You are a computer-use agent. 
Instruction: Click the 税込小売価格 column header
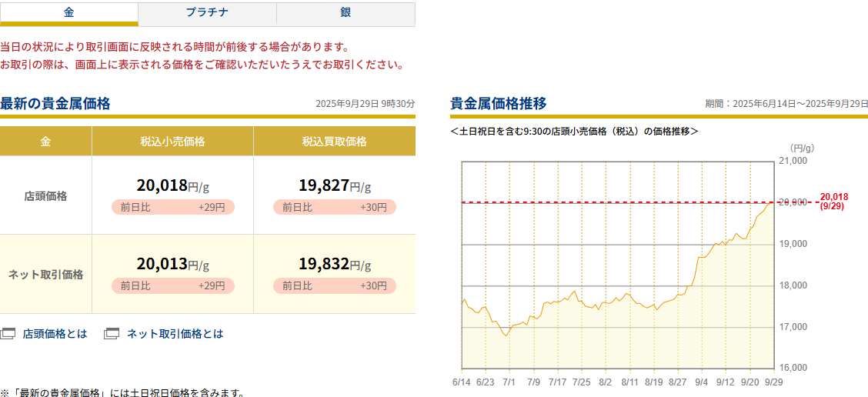coord(172,142)
